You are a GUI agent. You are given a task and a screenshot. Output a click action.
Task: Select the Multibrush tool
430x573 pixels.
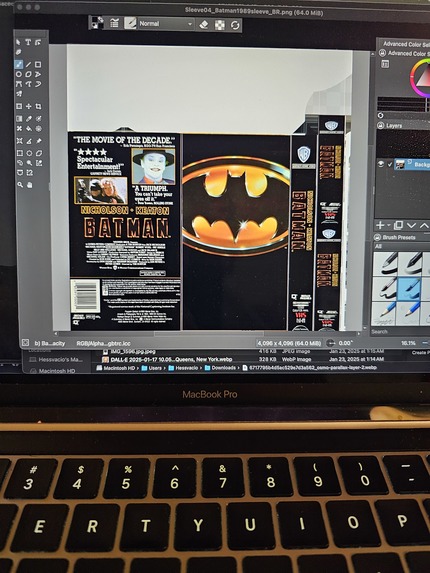(19, 94)
